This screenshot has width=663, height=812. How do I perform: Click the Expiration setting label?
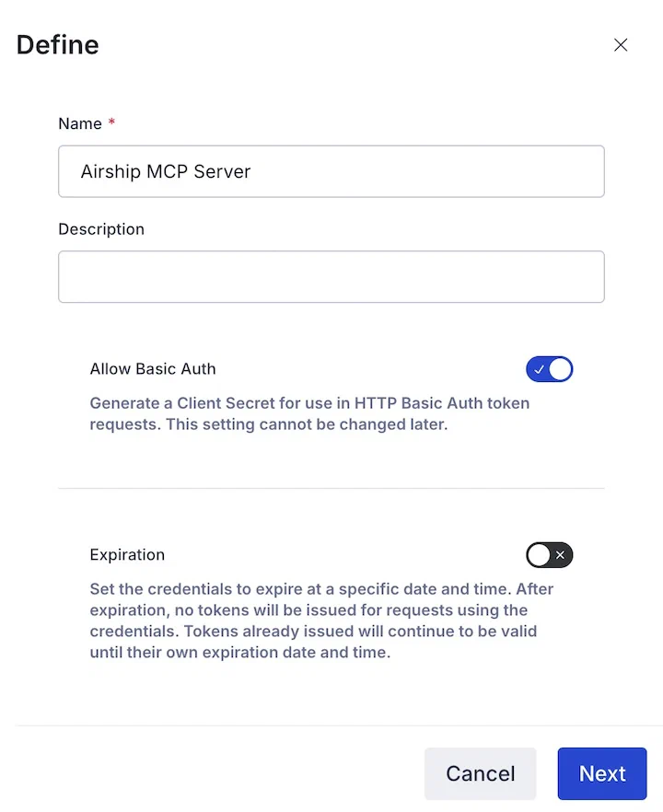point(127,555)
